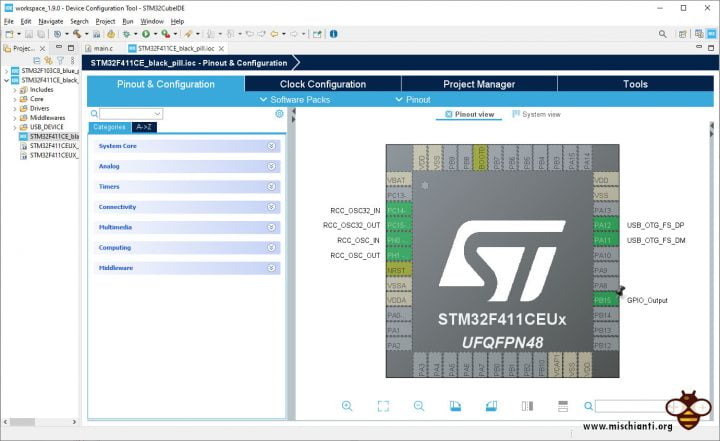Expand the System Core category
This screenshot has width=720, height=441.
coord(187,146)
